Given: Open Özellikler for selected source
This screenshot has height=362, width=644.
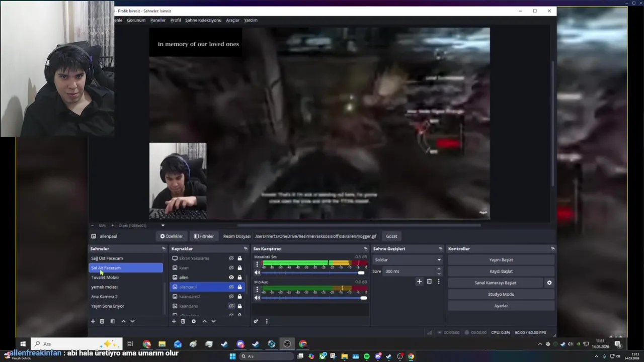Looking at the screenshot, I should [172, 236].
